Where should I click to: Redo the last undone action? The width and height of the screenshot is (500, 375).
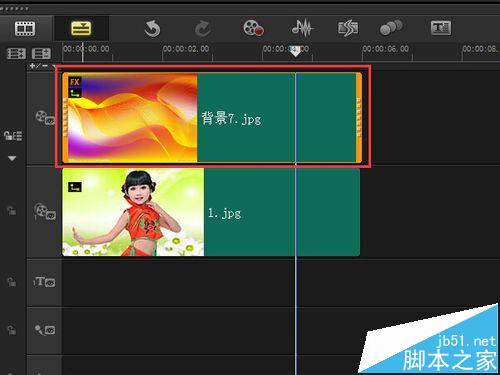203,29
